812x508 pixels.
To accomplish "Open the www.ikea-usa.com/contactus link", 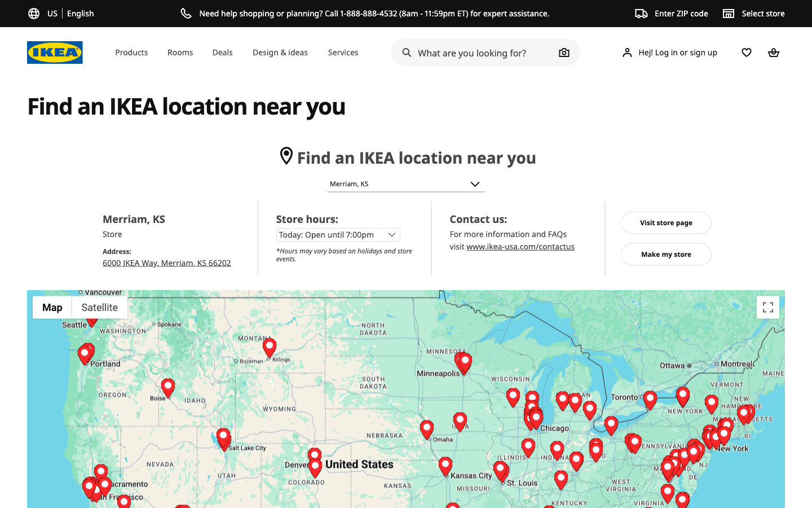I will click(x=520, y=246).
